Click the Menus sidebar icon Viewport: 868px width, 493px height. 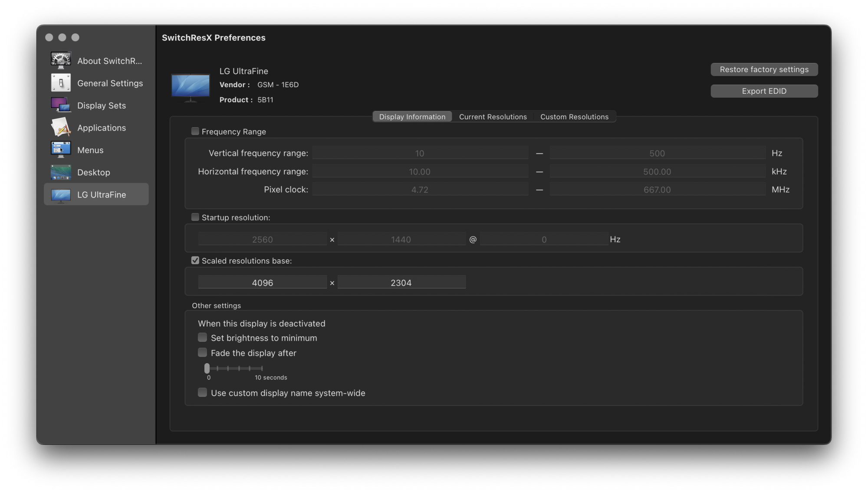[61, 150]
